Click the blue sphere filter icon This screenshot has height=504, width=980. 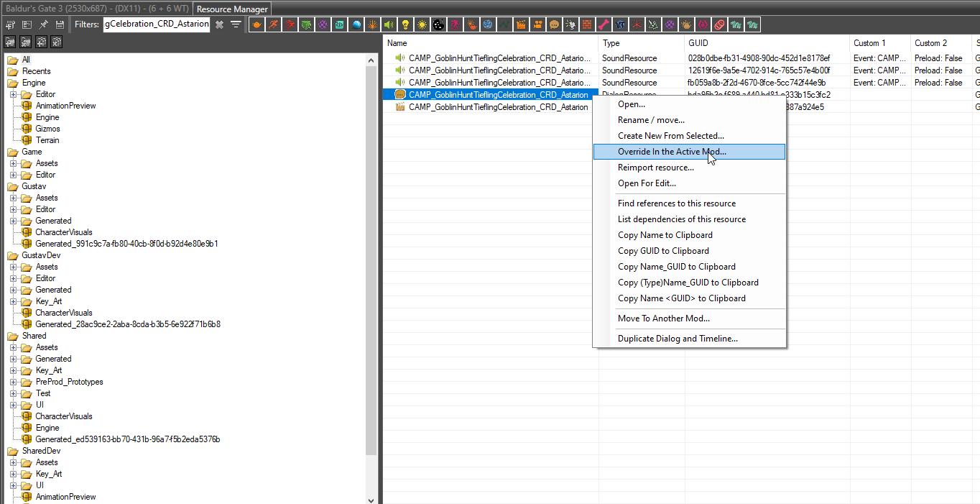[x=356, y=24]
